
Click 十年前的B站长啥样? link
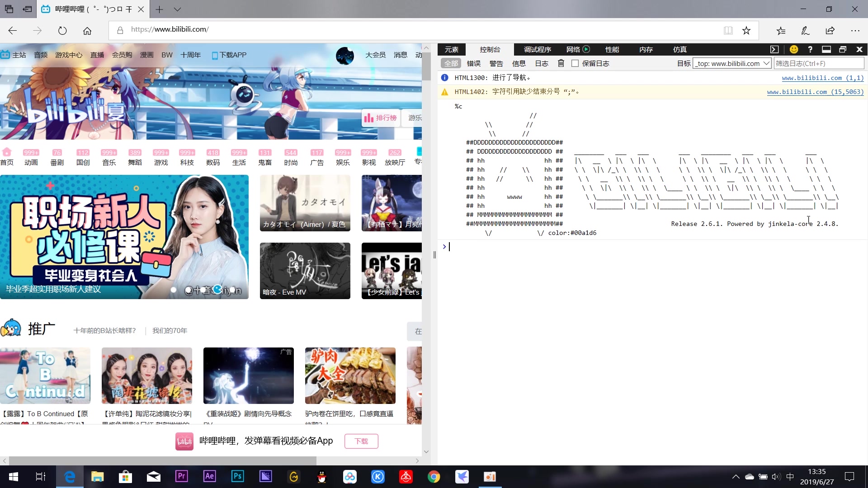coord(105,331)
